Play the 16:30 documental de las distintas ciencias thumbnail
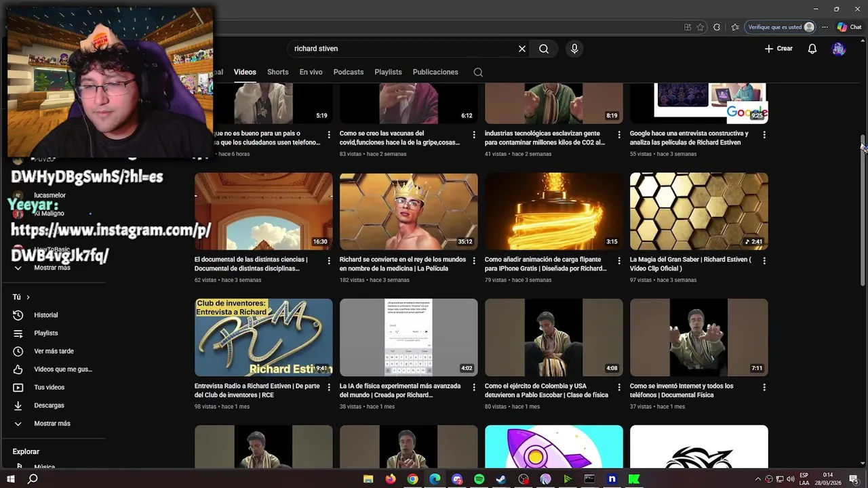 click(x=264, y=211)
